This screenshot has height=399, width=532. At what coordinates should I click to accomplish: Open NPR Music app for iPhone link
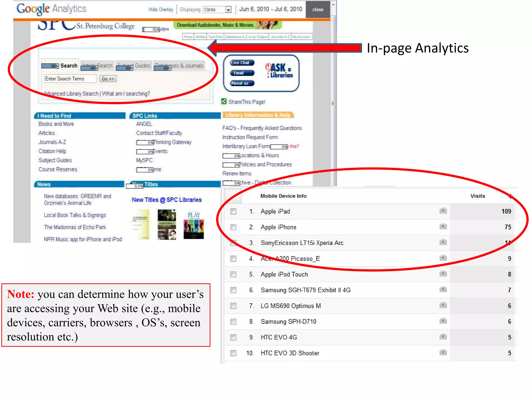click(83, 239)
